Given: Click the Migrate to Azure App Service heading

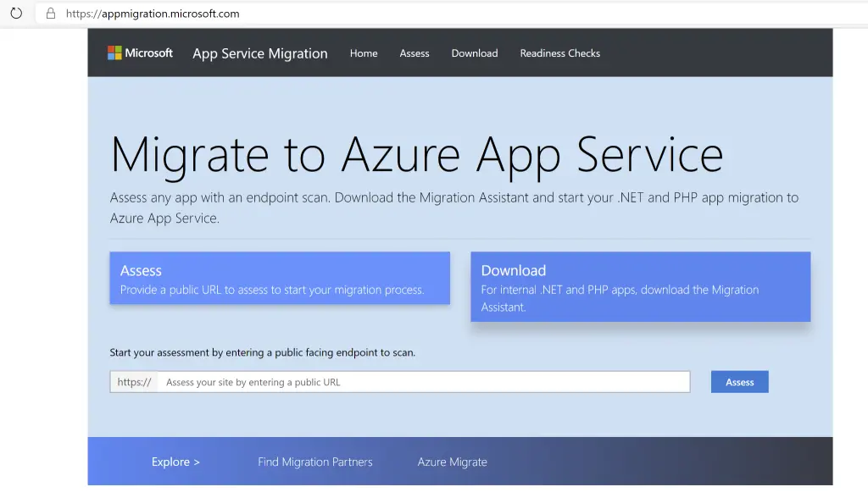Looking at the screenshot, I should click(417, 155).
